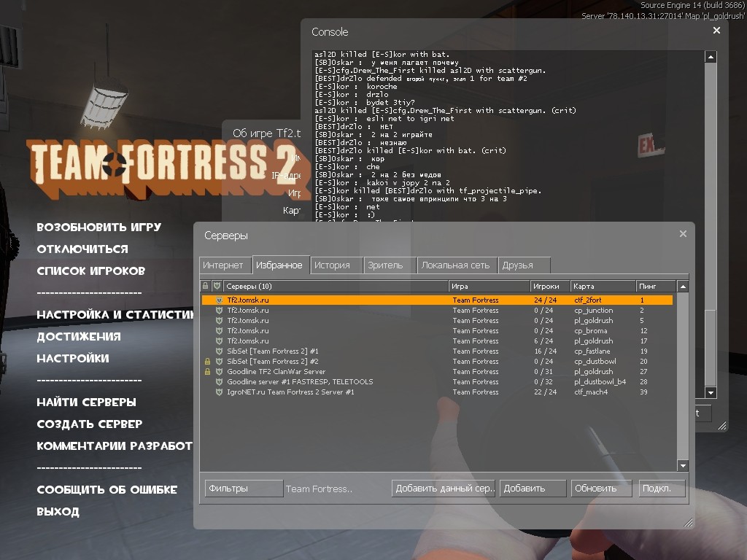Sort by the Серверы (10) column header
Viewport: 747px width, 560px height.
(x=336, y=286)
